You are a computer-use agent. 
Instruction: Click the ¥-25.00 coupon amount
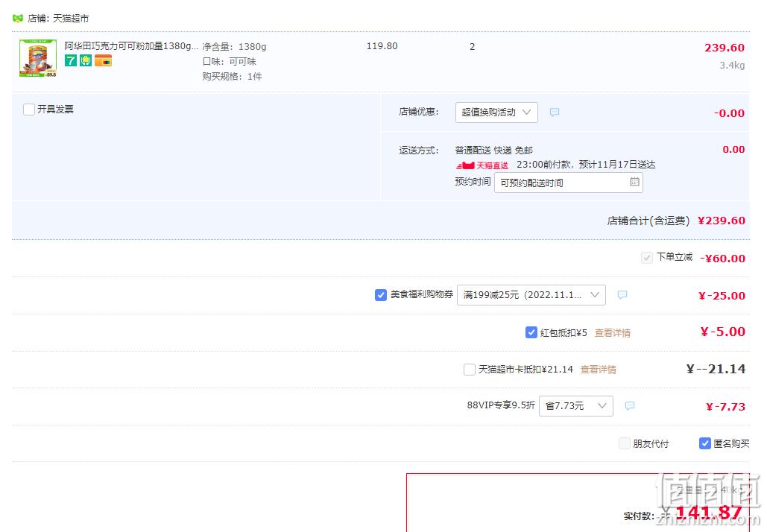(722, 296)
